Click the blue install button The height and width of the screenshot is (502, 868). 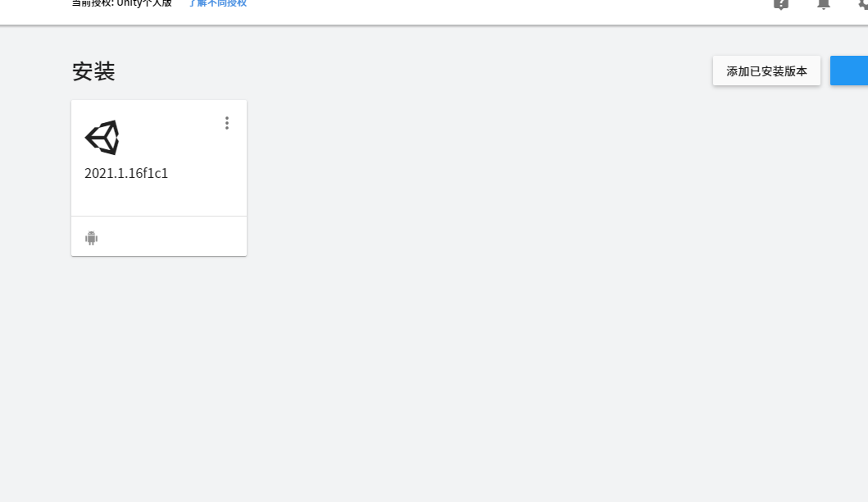coord(849,71)
